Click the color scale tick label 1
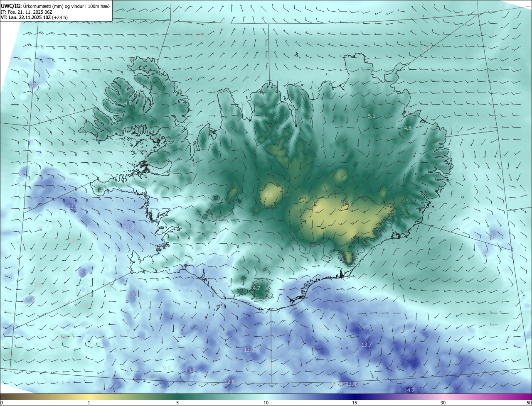This screenshot has height=406, width=532. [89, 403]
